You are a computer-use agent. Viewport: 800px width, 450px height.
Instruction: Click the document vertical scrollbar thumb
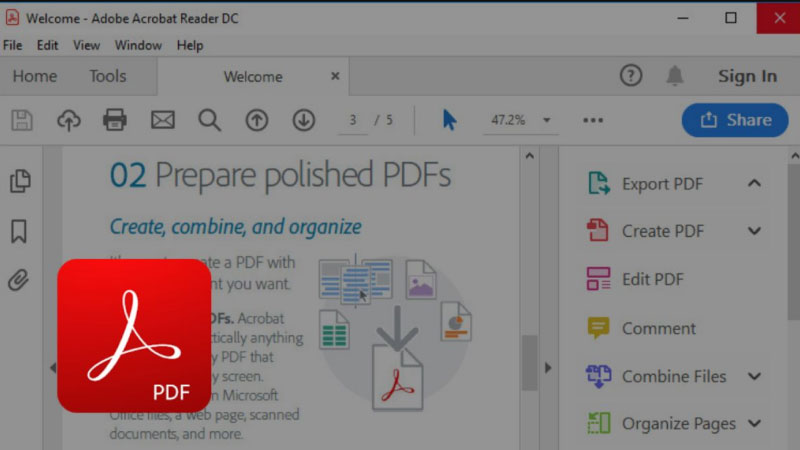tap(530, 363)
